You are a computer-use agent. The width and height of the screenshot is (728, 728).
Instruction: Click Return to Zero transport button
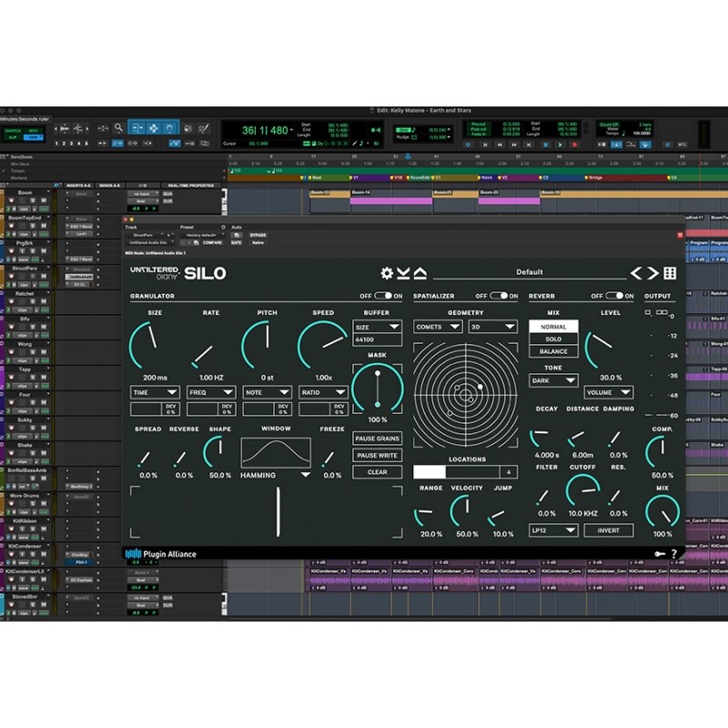coord(485,145)
